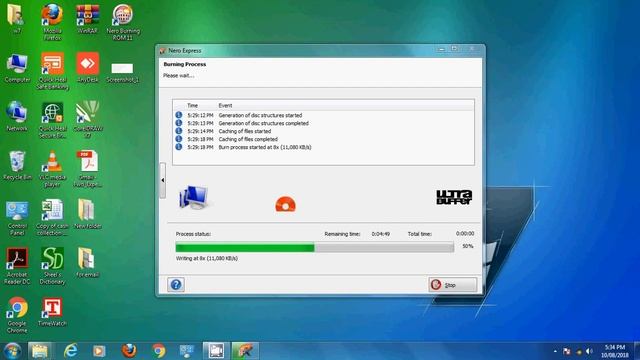Open AnyDesk desktop shortcut

[x=87, y=68]
